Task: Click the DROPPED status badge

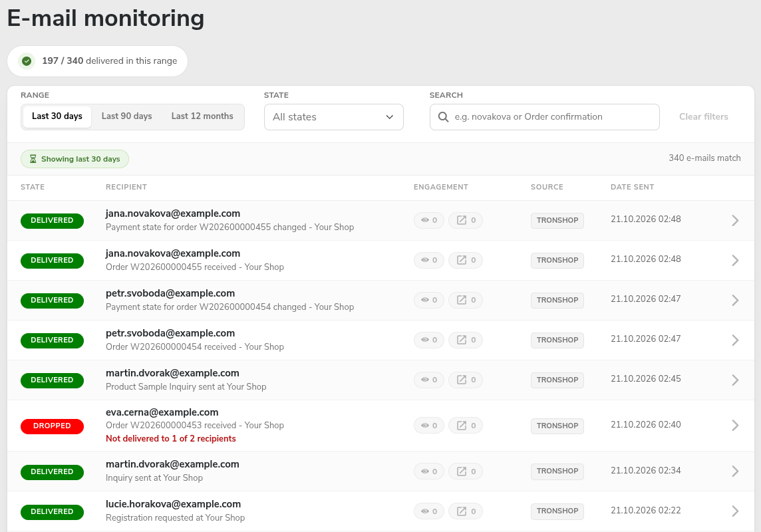Action: (52, 426)
